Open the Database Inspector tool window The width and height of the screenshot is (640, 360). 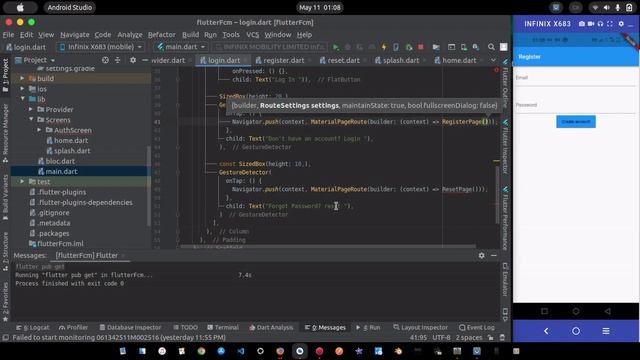[130, 327]
